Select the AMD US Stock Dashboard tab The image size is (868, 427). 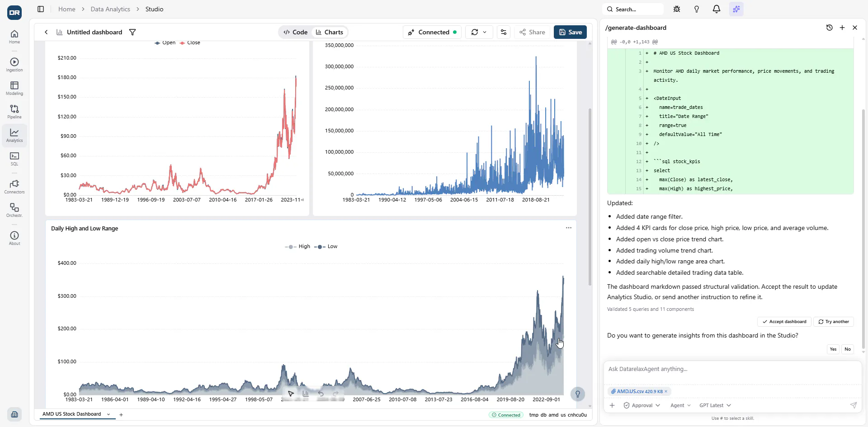click(x=72, y=414)
